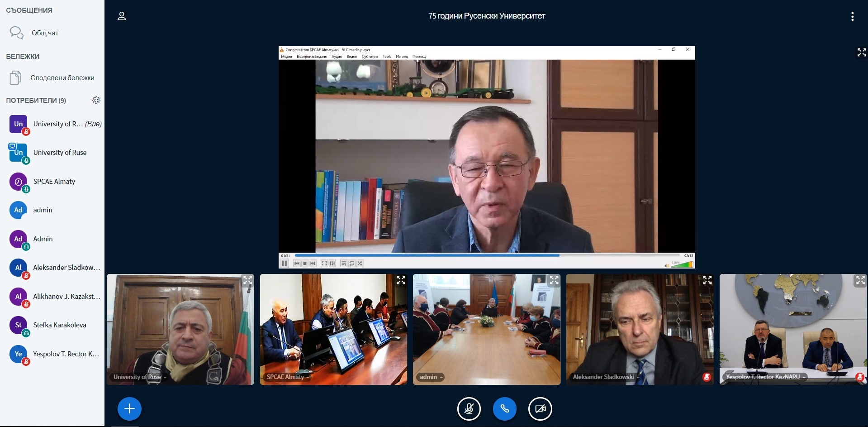
Task: Toggle webcam sharing button
Action: click(x=540, y=409)
